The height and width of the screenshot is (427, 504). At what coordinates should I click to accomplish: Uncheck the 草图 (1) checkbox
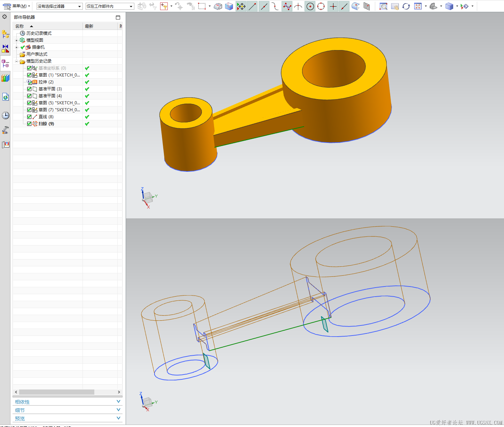pyautogui.click(x=29, y=75)
